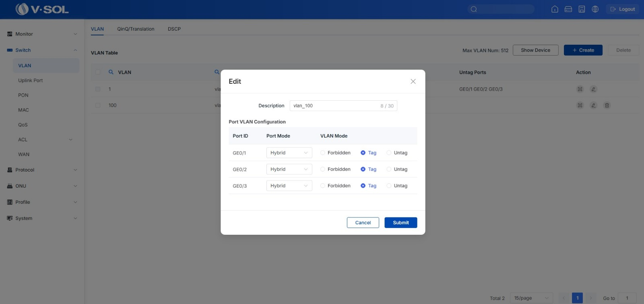Open the device panel icon in the header
Image resolution: width=644 pixels, height=304 pixels.
tap(568, 9)
